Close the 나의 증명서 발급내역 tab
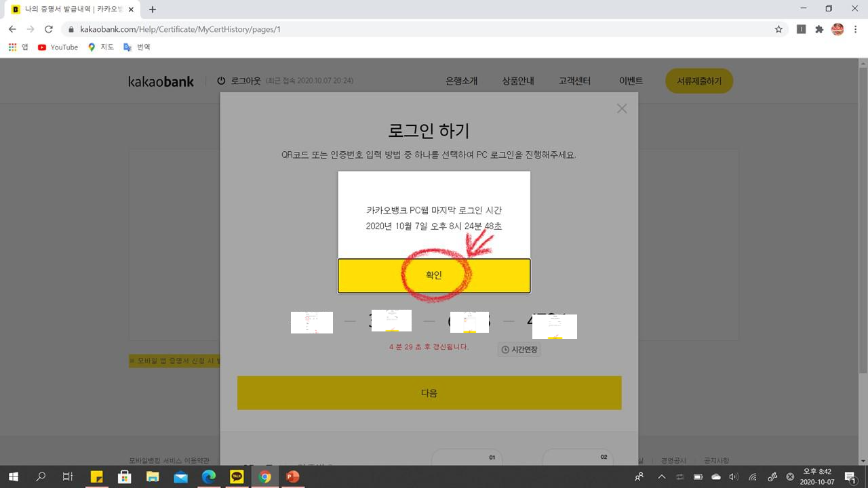Viewport: 868px width, 488px height. (132, 9)
